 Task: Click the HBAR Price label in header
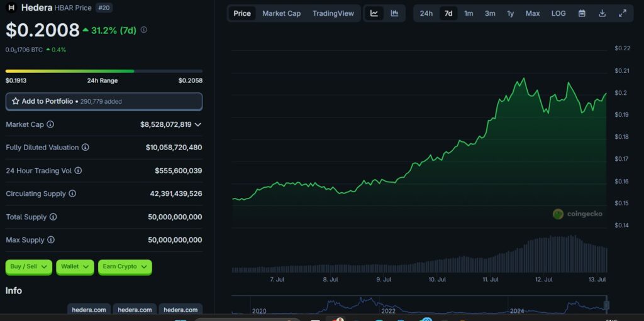coord(72,8)
